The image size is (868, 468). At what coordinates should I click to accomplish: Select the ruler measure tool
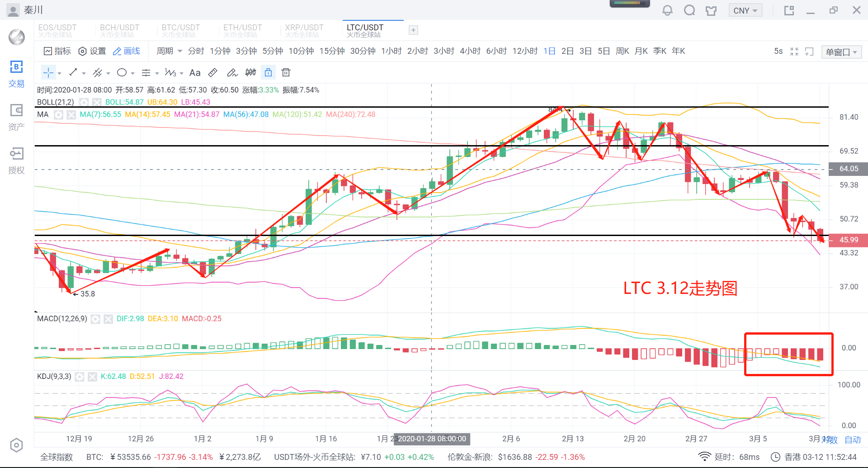(213, 72)
